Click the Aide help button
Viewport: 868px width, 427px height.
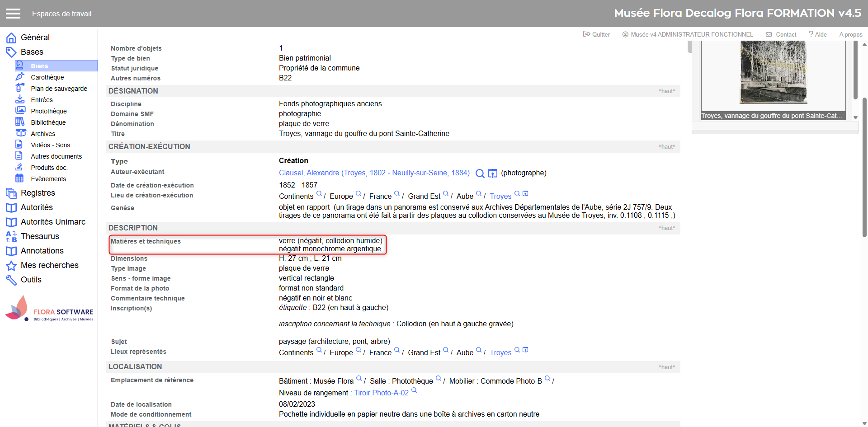pos(818,34)
